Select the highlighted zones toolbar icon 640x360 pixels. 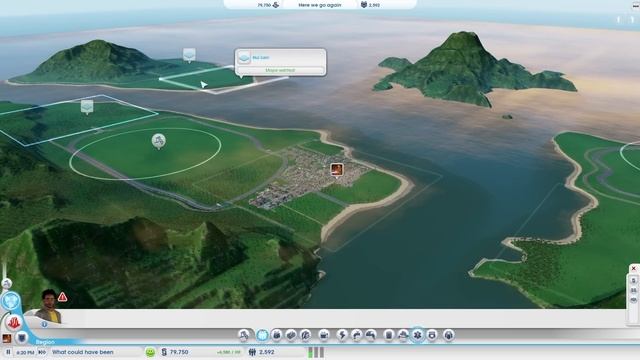(x=262, y=335)
